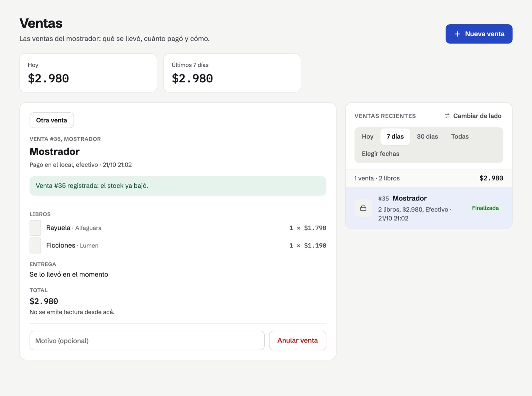Click the Rayuela book title

click(x=58, y=228)
